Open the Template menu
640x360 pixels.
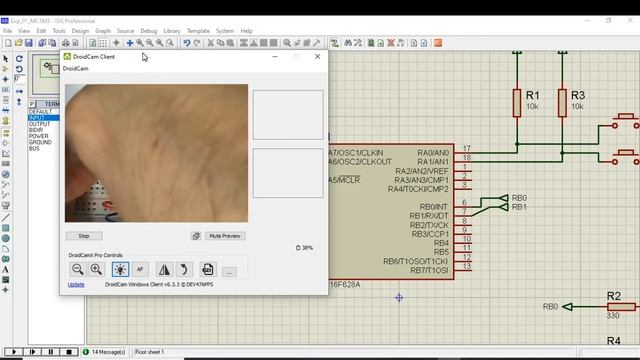[x=198, y=31]
